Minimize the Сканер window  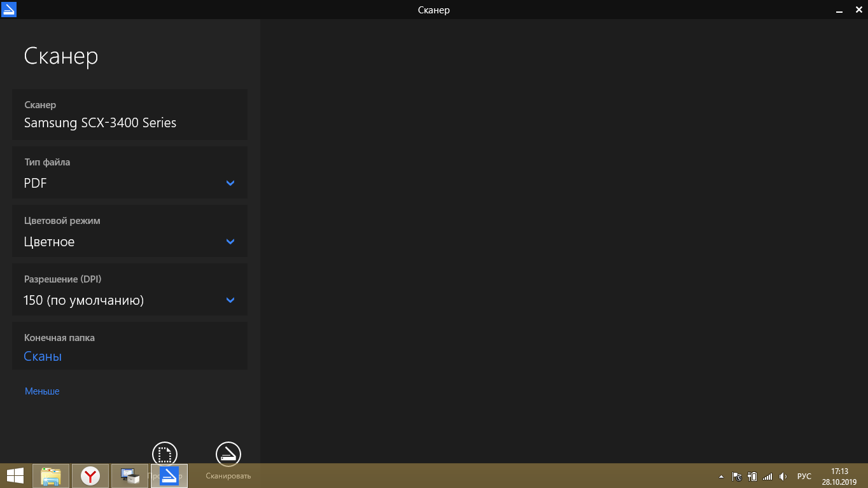pos(839,10)
